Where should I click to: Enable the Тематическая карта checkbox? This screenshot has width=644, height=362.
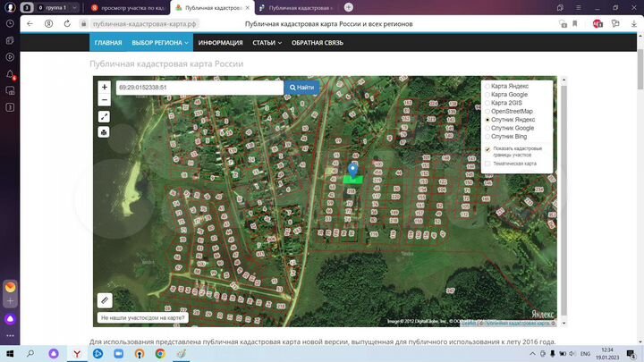pyautogui.click(x=487, y=164)
